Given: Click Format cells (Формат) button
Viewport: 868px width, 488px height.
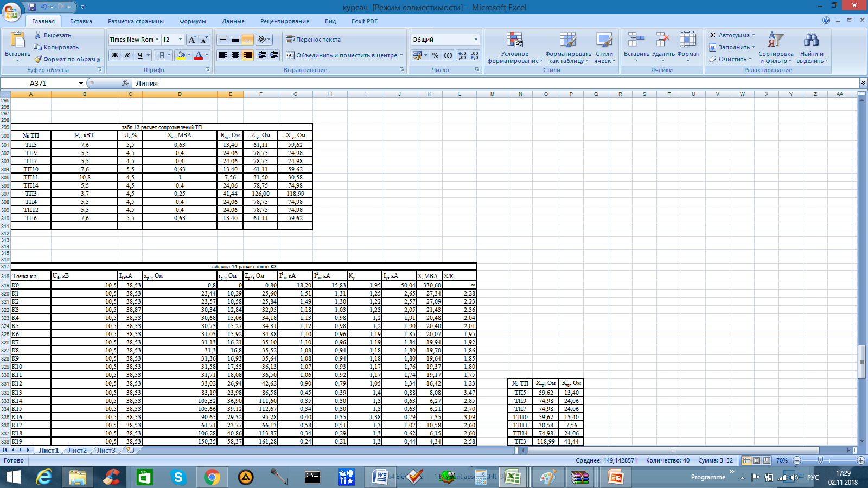Looking at the screenshot, I should (688, 47).
